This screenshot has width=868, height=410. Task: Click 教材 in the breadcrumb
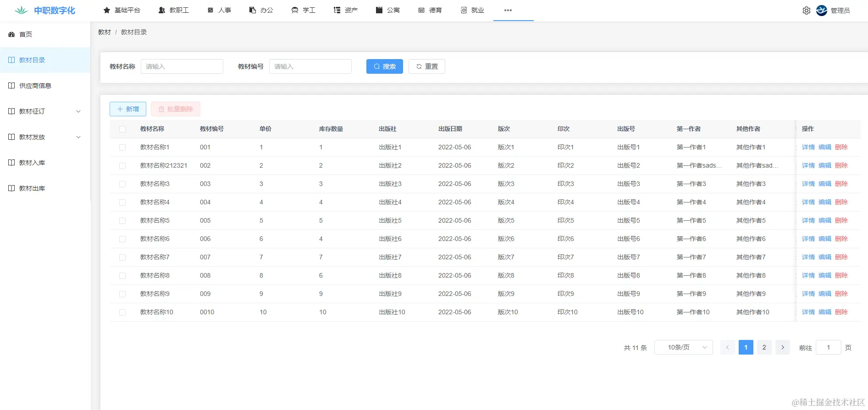[105, 32]
